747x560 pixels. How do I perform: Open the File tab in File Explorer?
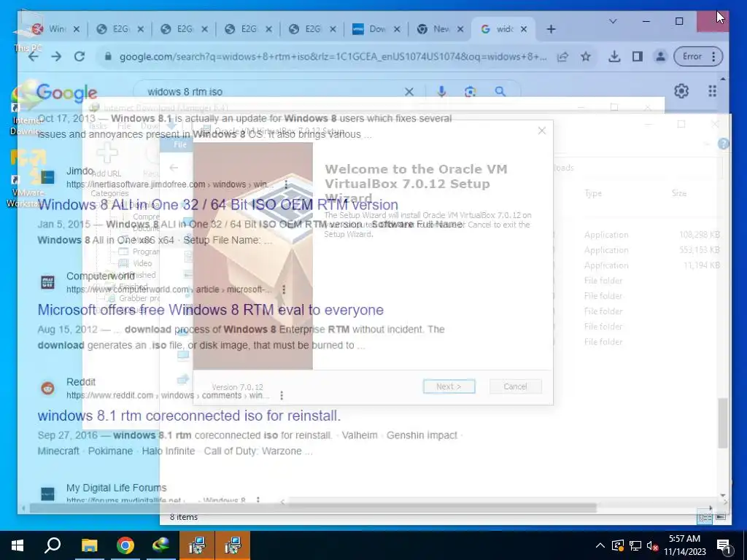[x=180, y=144]
